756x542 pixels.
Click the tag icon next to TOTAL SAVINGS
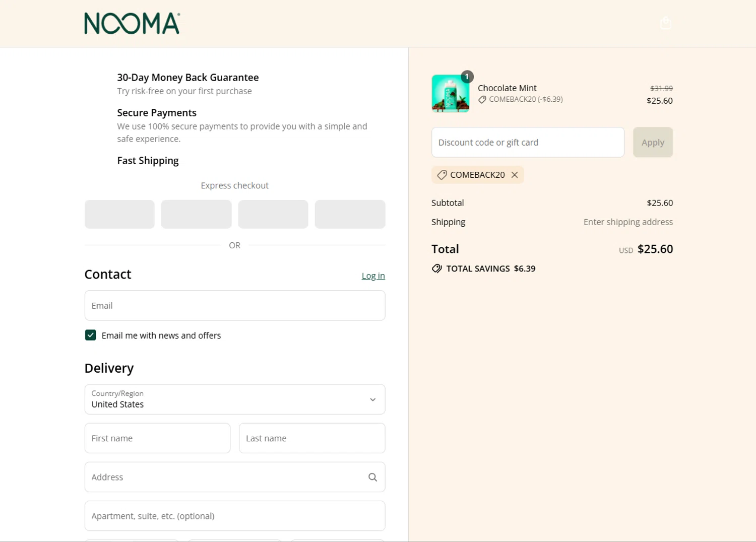coord(437,268)
